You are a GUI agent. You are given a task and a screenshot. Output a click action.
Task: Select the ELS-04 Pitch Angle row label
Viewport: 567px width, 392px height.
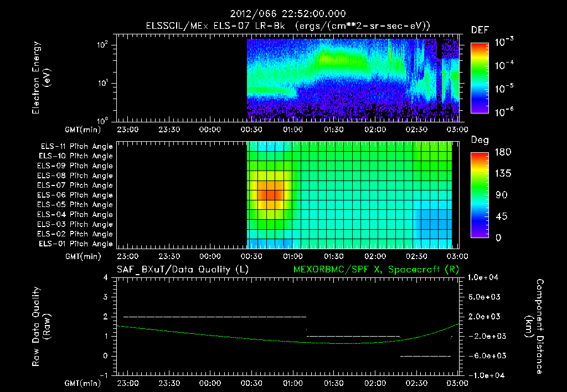75,214
